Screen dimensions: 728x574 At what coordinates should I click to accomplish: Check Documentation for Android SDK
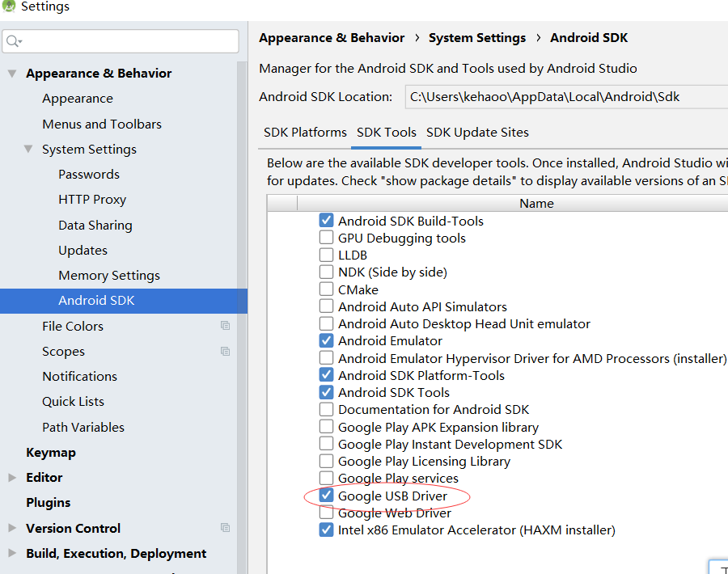327,409
